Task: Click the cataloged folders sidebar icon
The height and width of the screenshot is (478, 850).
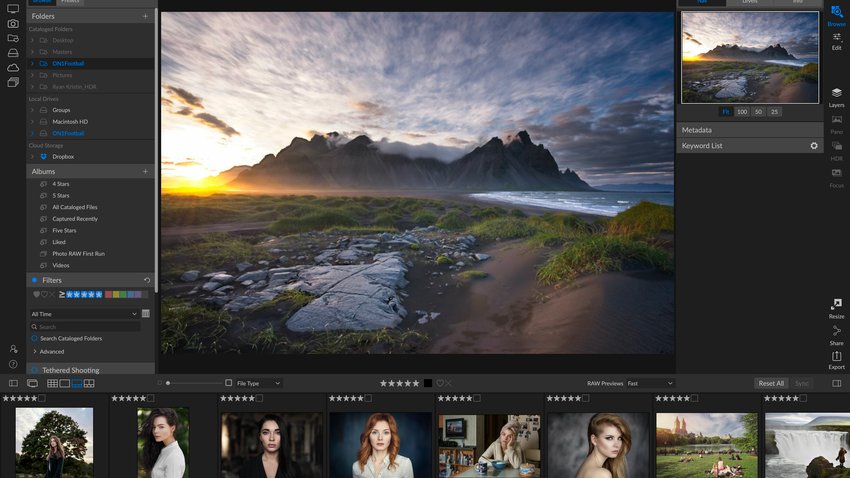Action: [13, 38]
